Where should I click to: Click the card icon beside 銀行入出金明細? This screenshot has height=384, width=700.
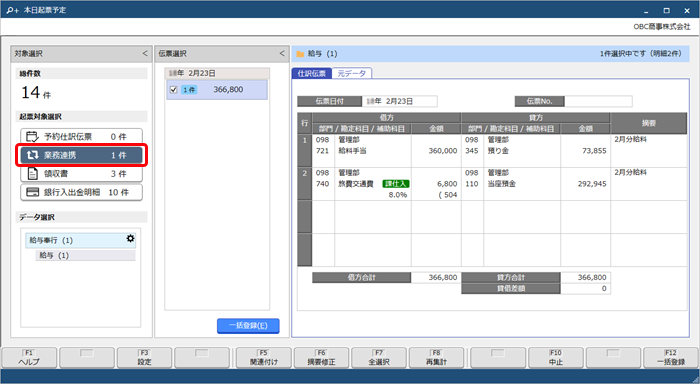pyautogui.click(x=33, y=192)
